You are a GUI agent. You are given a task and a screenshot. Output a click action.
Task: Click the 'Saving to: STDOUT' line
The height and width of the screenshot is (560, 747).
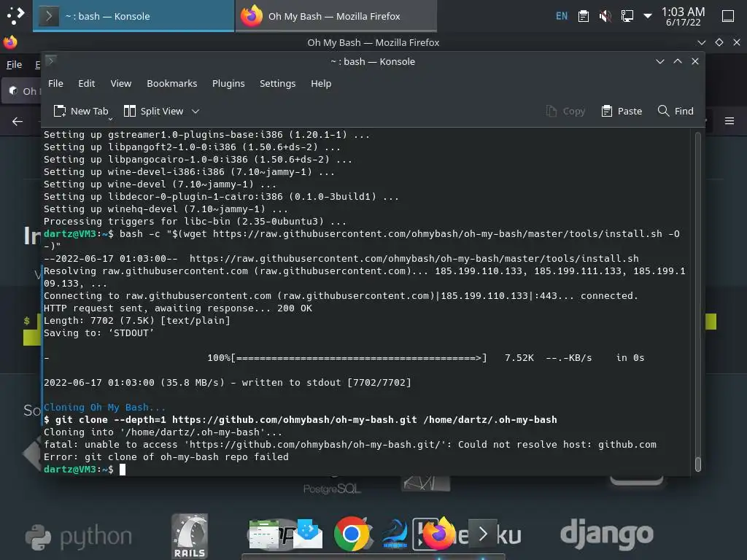click(98, 332)
